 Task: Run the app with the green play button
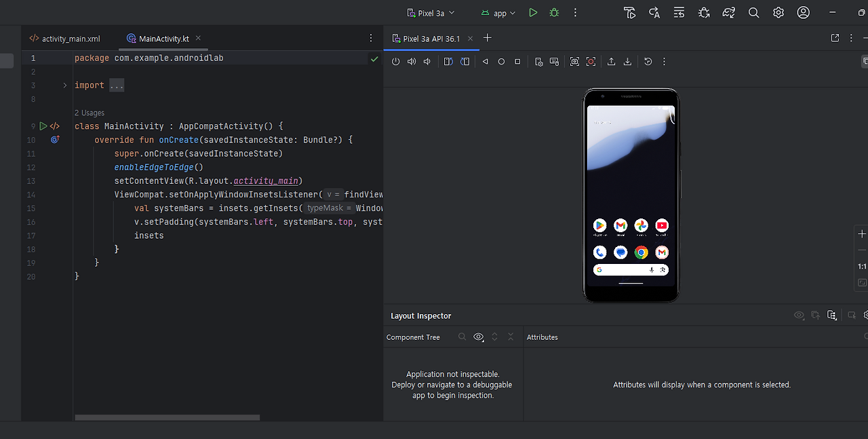tap(533, 13)
